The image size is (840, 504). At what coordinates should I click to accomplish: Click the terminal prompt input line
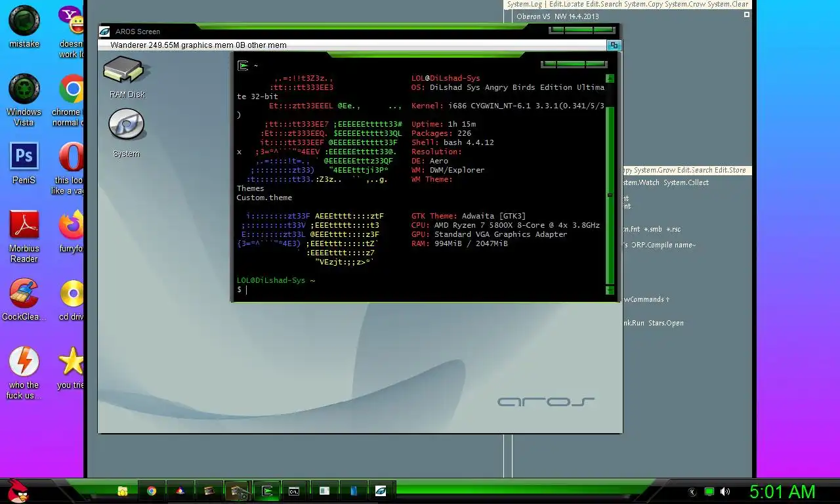pos(420,289)
